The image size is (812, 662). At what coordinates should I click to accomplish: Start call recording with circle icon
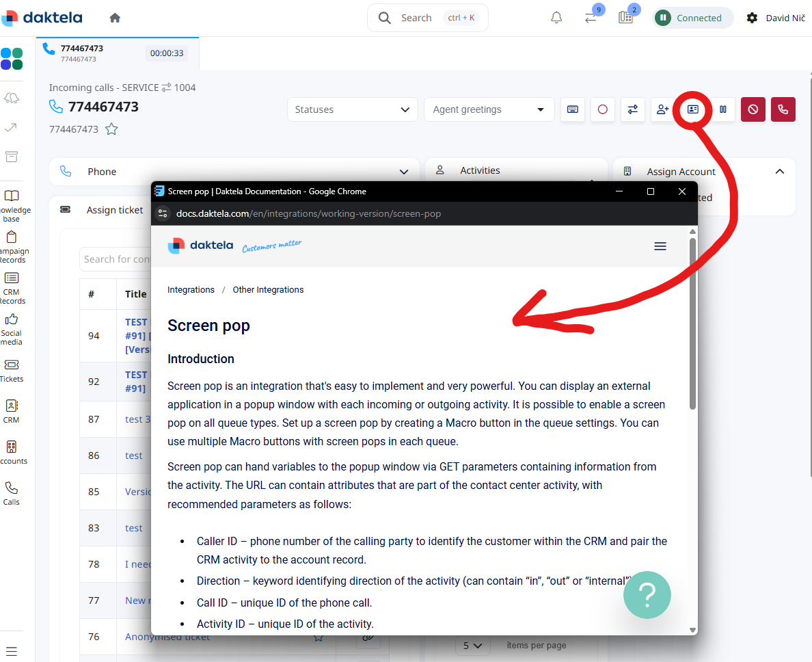pos(602,109)
